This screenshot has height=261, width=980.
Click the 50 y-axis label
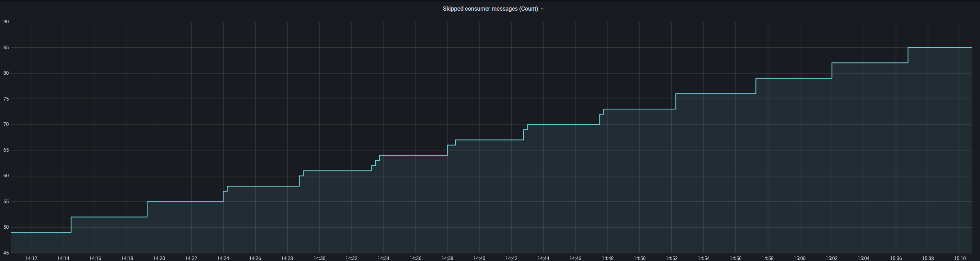(6, 227)
